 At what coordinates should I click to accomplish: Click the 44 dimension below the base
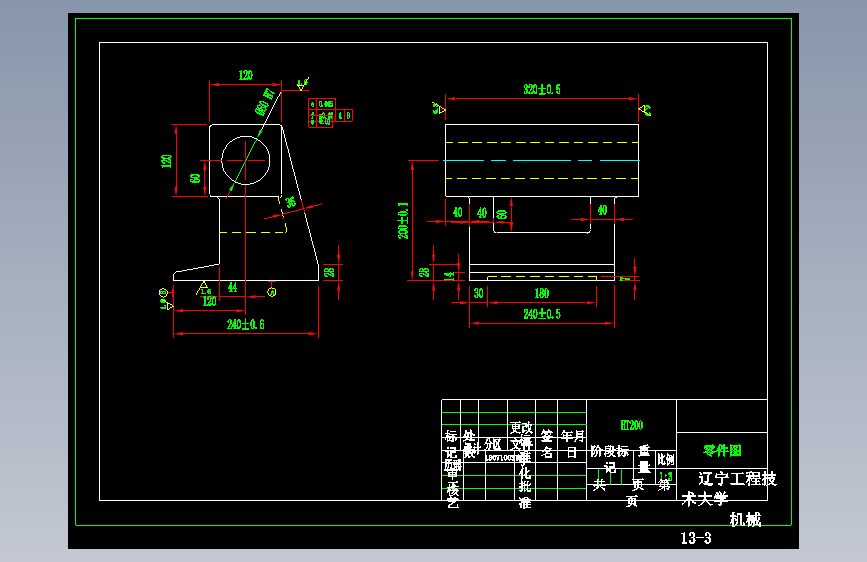click(232, 287)
